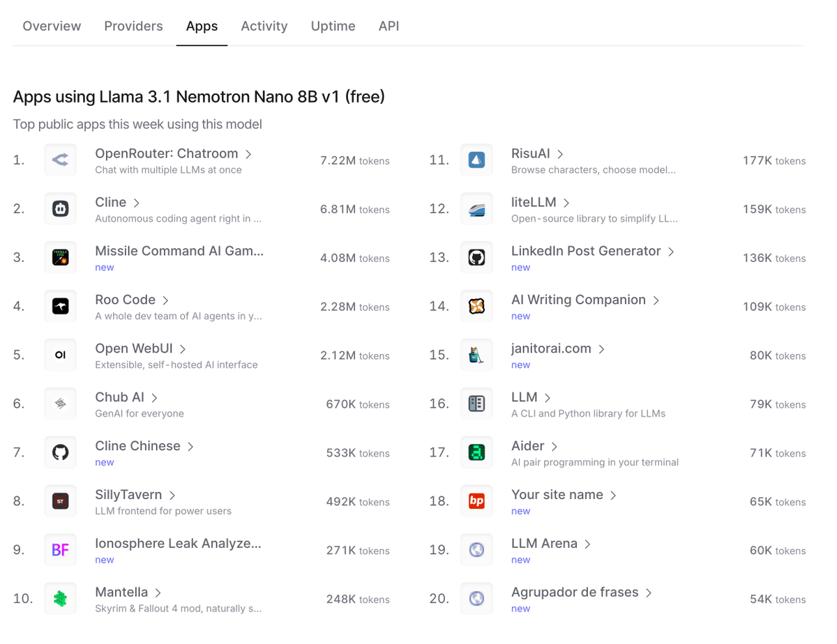Click the SillyTavern app icon
Viewport: 837px width, 644px height.
point(61,502)
